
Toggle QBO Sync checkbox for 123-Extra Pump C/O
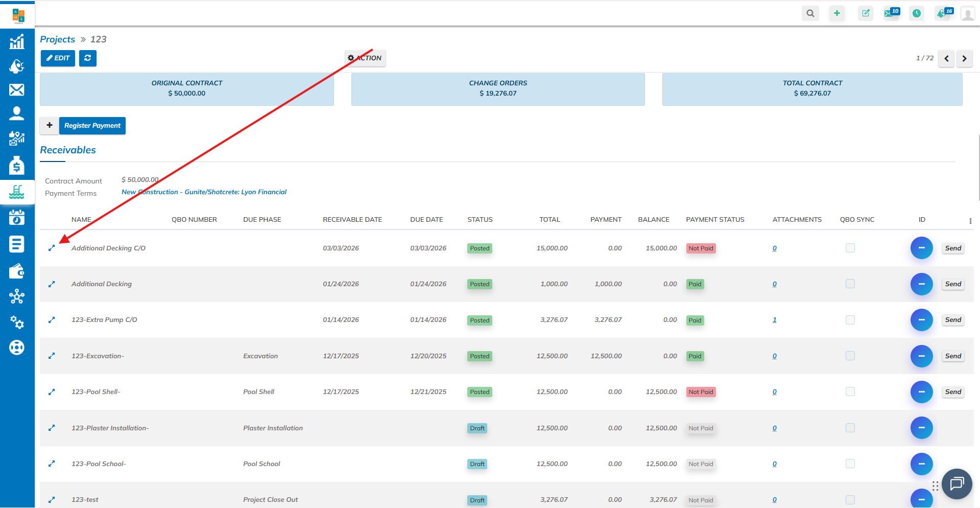click(850, 320)
